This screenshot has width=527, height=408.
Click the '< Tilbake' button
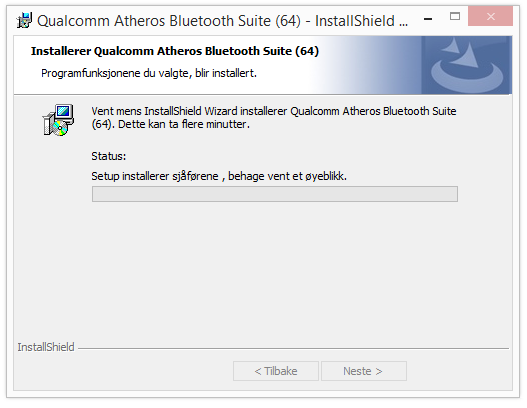pos(276,371)
